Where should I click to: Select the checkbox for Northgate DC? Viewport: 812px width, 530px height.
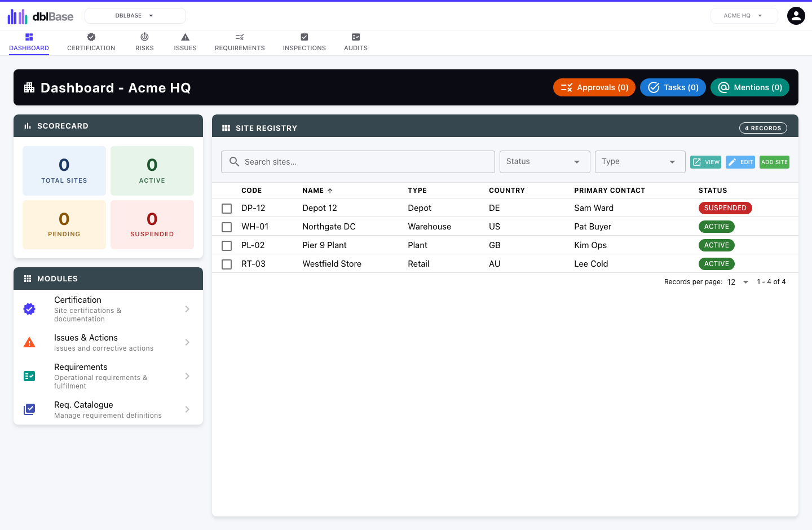click(227, 227)
